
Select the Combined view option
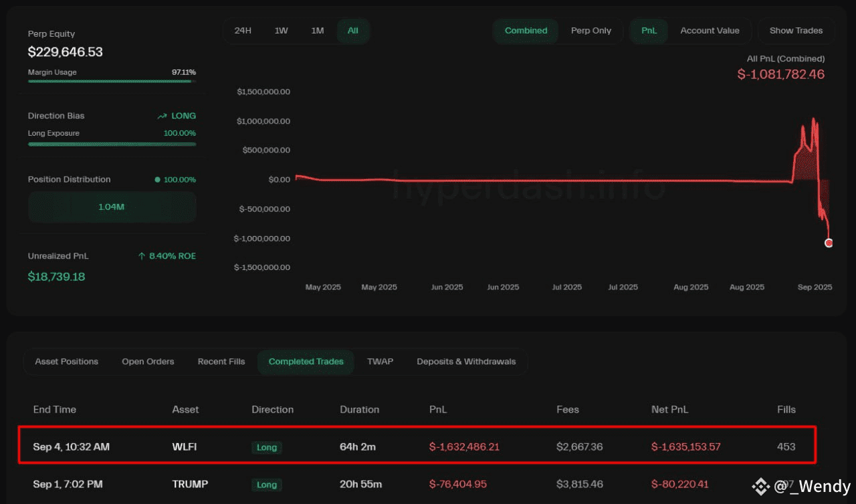(x=526, y=31)
